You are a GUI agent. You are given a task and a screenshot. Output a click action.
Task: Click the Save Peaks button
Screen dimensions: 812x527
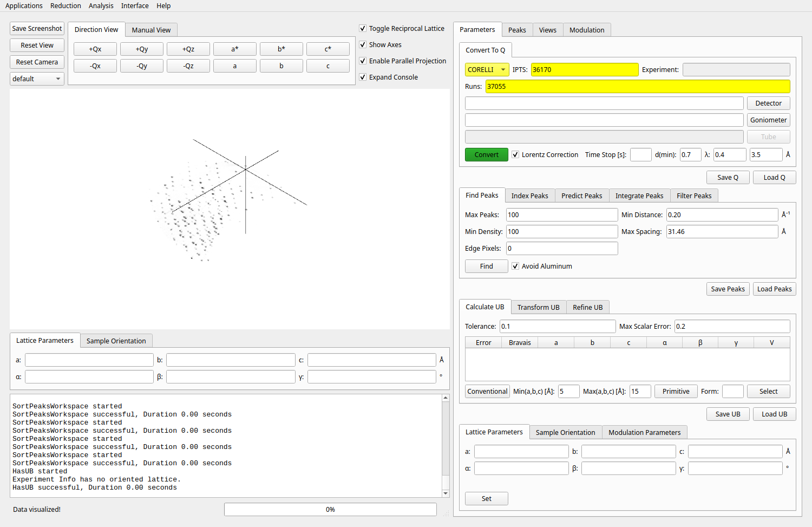pyautogui.click(x=728, y=289)
